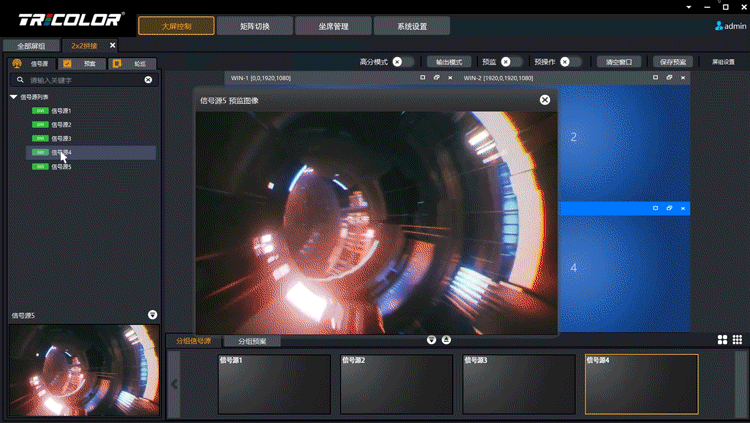The width and height of the screenshot is (750, 423).
Task: Click the up-arrow icon above the thumbnails
Action: click(x=446, y=340)
